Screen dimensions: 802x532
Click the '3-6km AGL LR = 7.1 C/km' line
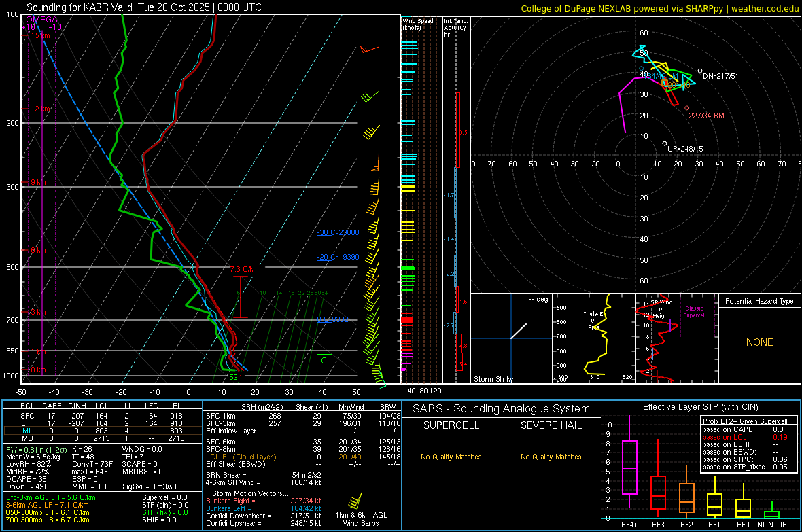(47, 505)
